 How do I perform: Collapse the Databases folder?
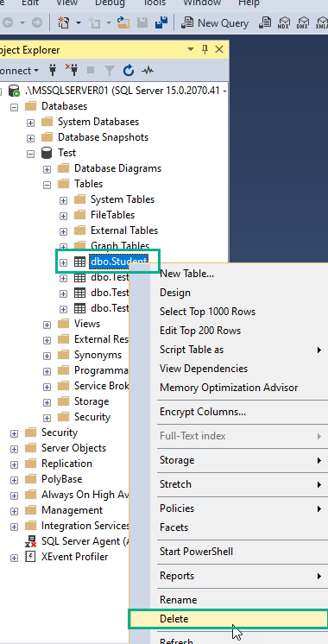pos(15,106)
